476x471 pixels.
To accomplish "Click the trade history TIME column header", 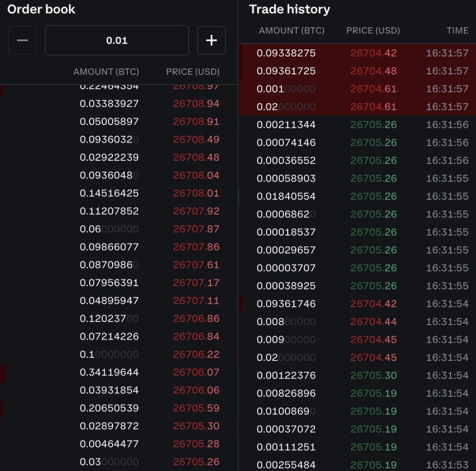I will point(457,31).
